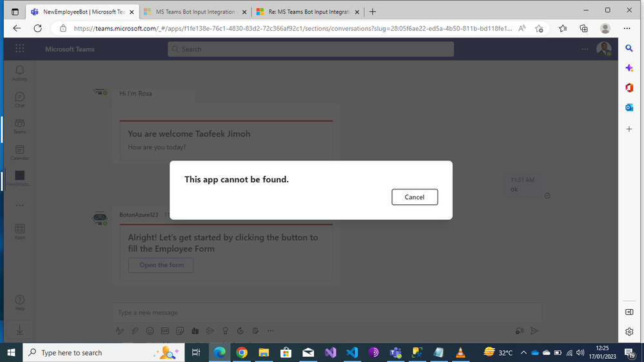Open more compose options ellipsis

pyautogui.click(x=270, y=331)
